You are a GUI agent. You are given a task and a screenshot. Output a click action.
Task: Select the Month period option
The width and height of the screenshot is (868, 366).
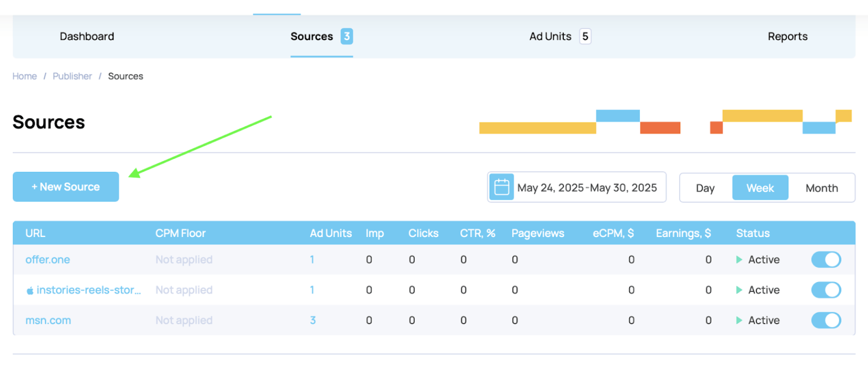[x=821, y=188]
